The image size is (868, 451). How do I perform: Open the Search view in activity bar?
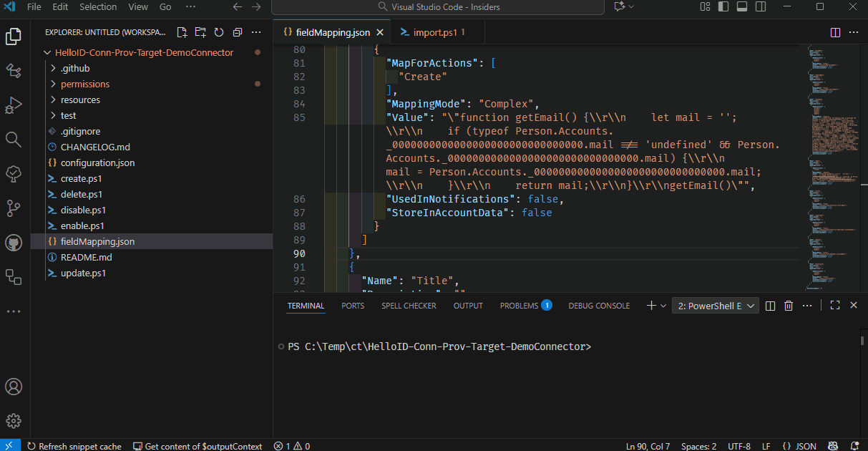click(14, 139)
